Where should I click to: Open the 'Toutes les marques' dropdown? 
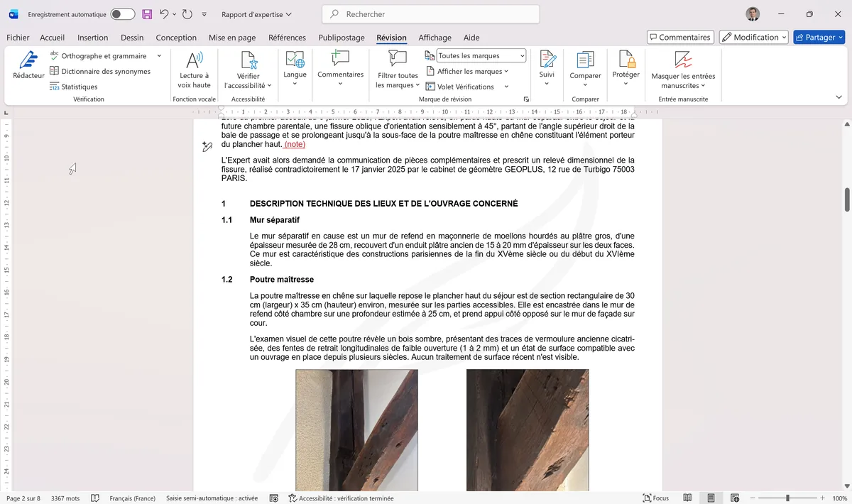pyautogui.click(x=480, y=55)
